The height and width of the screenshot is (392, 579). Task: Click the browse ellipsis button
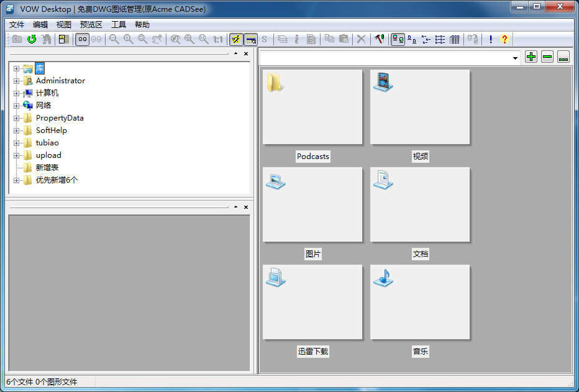click(563, 57)
